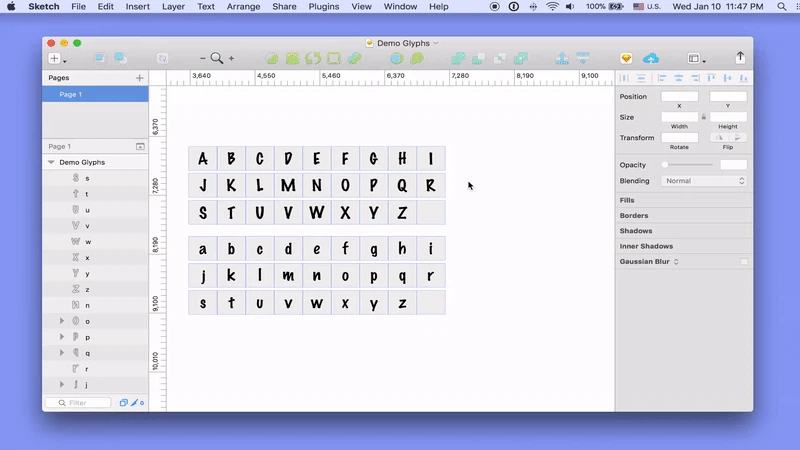Align layers to bottom edge
Image resolution: width=800 pixels, height=450 pixels.
tap(743, 78)
